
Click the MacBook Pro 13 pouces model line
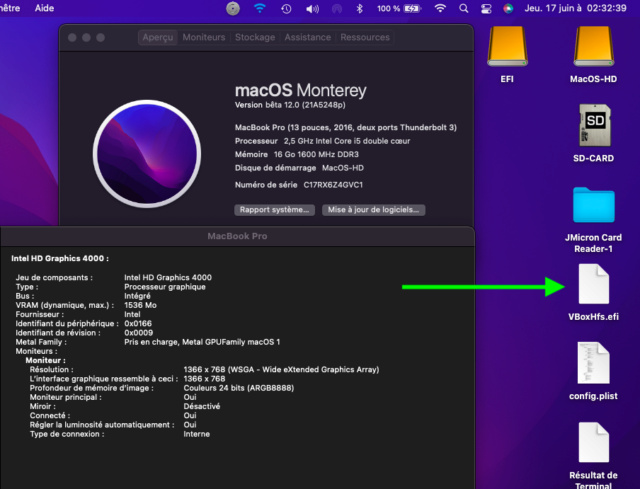point(346,127)
